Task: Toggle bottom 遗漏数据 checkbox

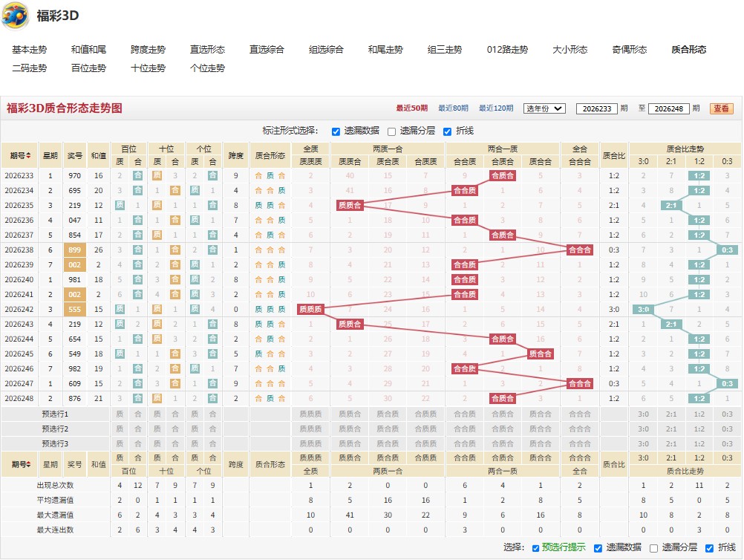Action: (x=598, y=548)
